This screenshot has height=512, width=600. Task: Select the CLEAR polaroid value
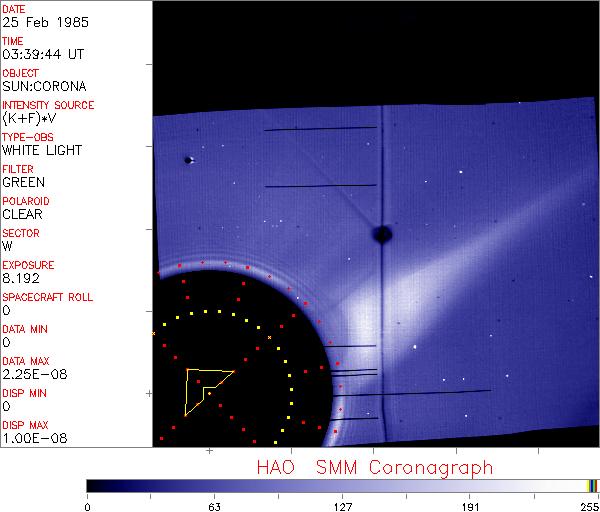click(22, 214)
